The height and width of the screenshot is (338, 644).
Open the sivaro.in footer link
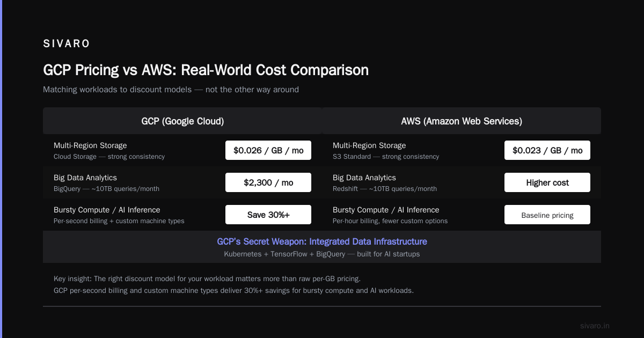(x=595, y=326)
